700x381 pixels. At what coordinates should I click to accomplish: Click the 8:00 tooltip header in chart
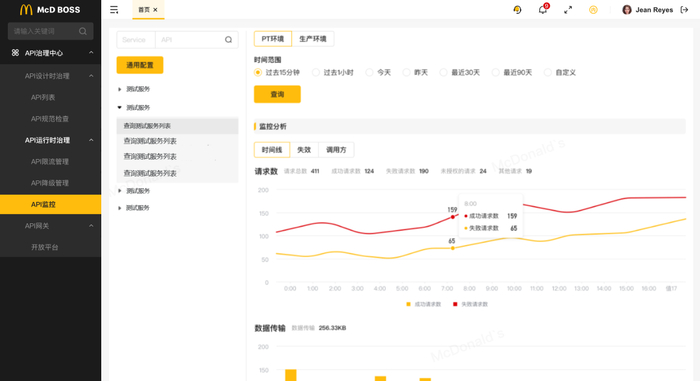[470, 204]
